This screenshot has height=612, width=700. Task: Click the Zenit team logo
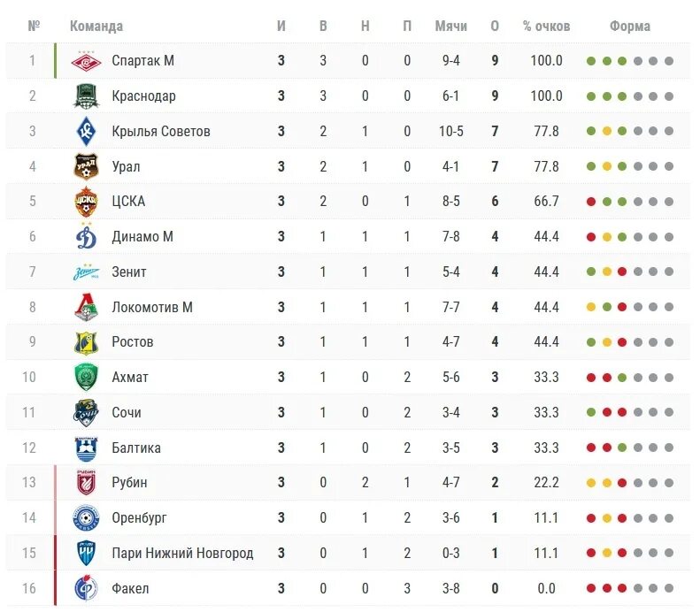click(86, 272)
